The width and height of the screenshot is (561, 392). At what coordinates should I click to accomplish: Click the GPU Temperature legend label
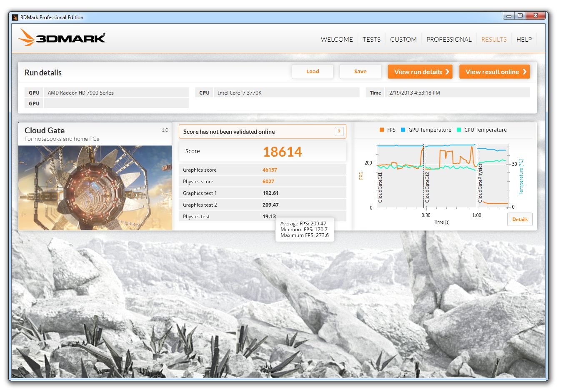click(x=430, y=130)
